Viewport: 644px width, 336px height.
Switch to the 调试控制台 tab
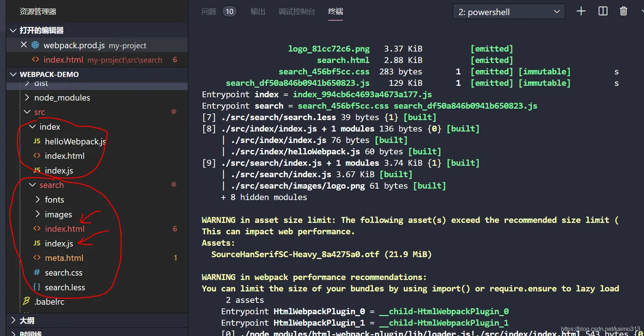click(x=297, y=11)
